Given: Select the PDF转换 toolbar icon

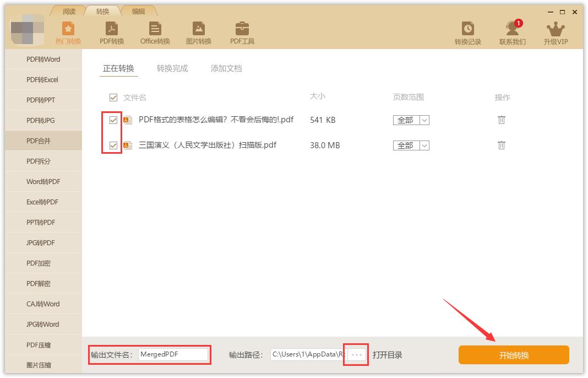Looking at the screenshot, I should pyautogui.click(x=112, y=31).
